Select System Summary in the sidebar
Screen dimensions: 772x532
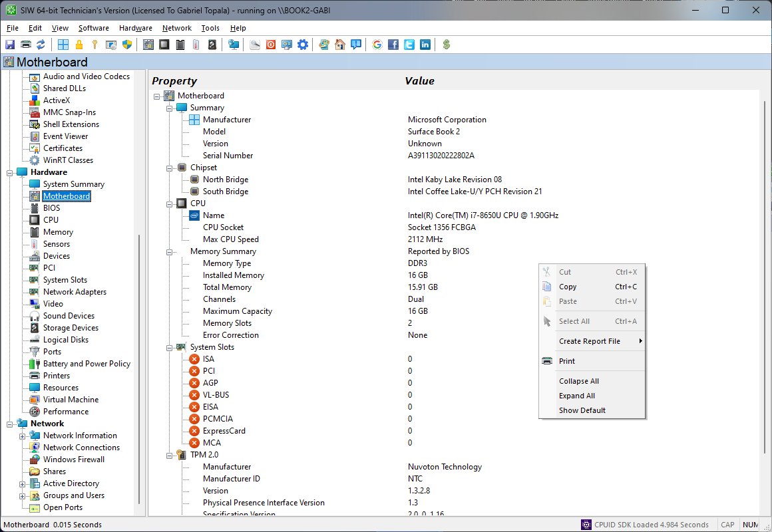click(73, 184)
